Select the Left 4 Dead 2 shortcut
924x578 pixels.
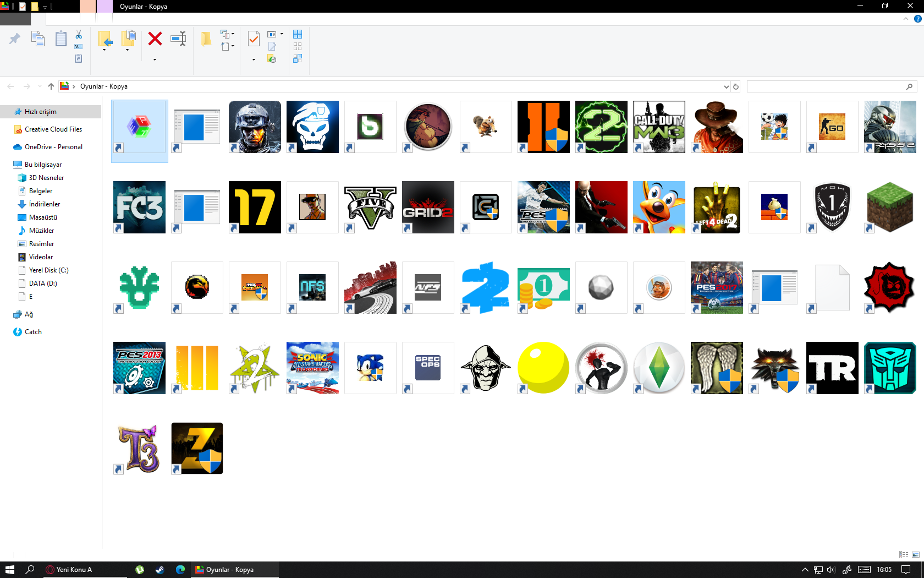pyautogui.click(x=717, y=207)
